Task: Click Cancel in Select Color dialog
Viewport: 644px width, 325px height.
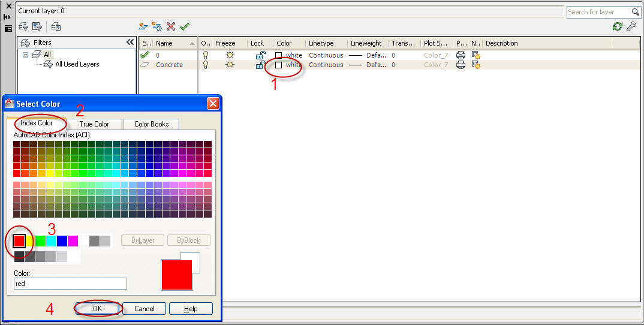Action: (x=144, y=309)
